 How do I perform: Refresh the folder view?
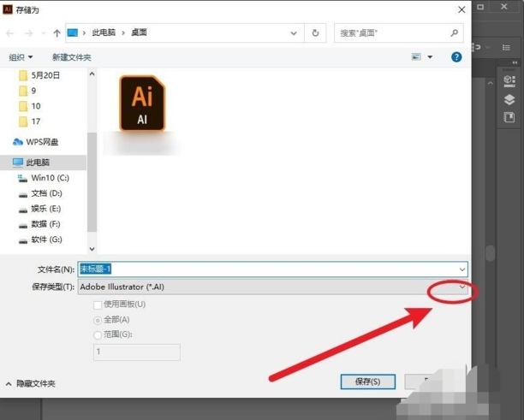pyautogui.click(x=315, y=33)
